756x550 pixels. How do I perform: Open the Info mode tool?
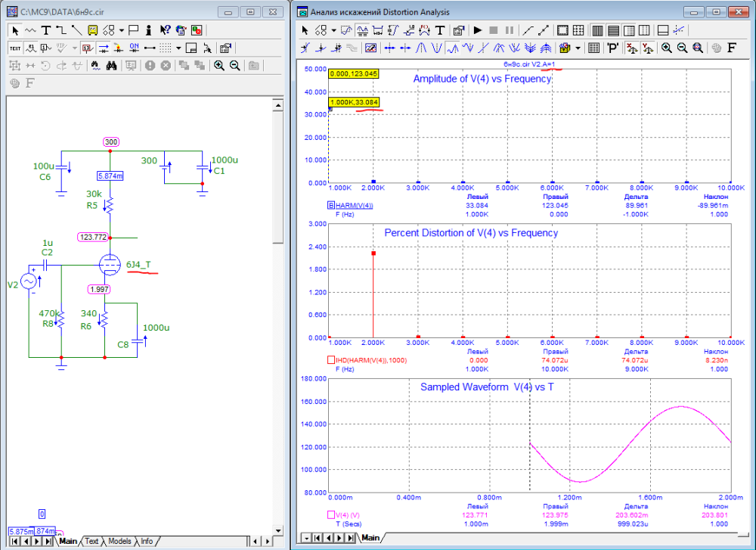tap(149, 30)
